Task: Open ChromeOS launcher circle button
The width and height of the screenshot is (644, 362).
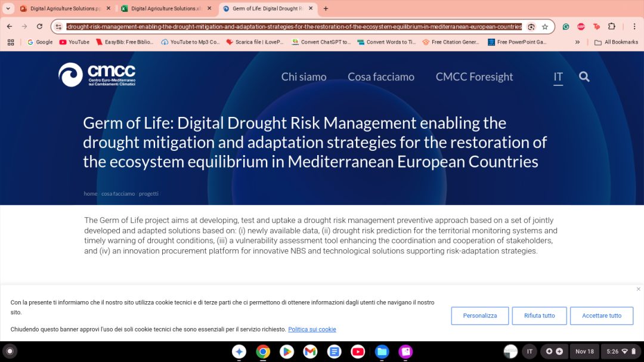Action: coord(10,351)
